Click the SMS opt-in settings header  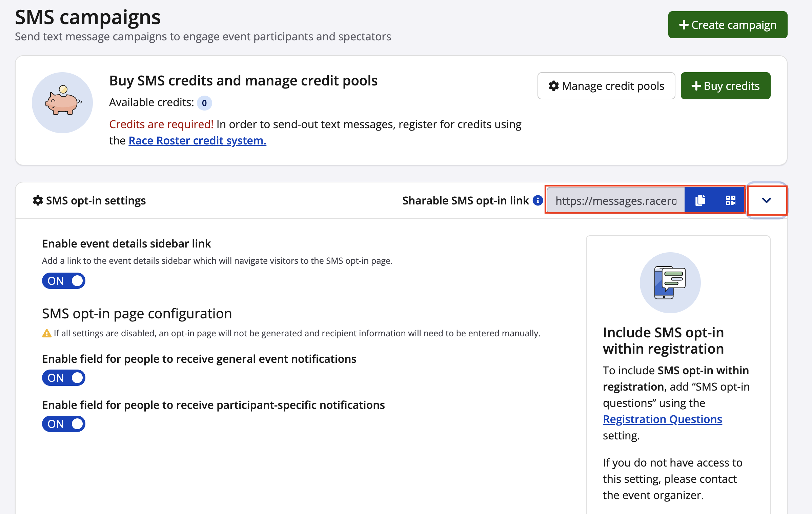click(x=96, y=201)
